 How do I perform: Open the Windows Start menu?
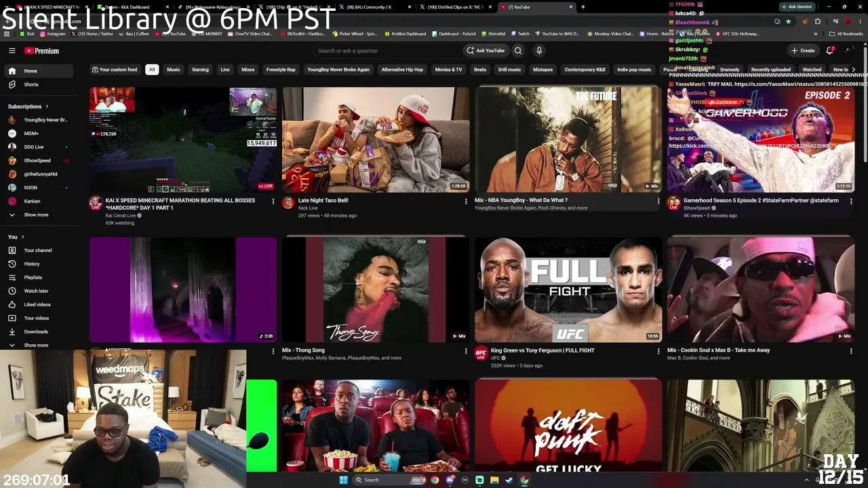click(343, 480)
